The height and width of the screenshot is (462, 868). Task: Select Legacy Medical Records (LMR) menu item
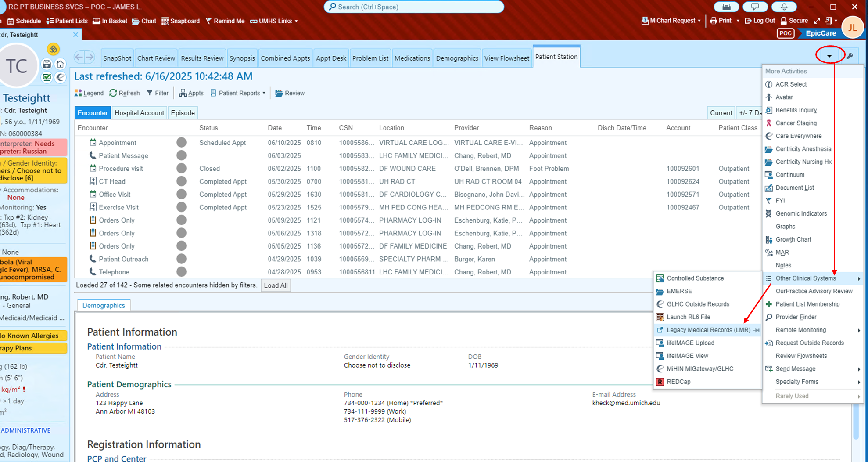708,330
